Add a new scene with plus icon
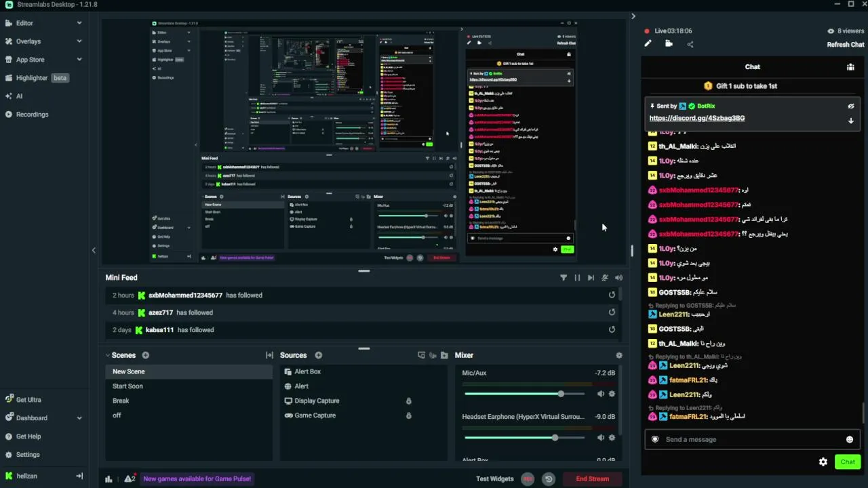 pos(145,355)
